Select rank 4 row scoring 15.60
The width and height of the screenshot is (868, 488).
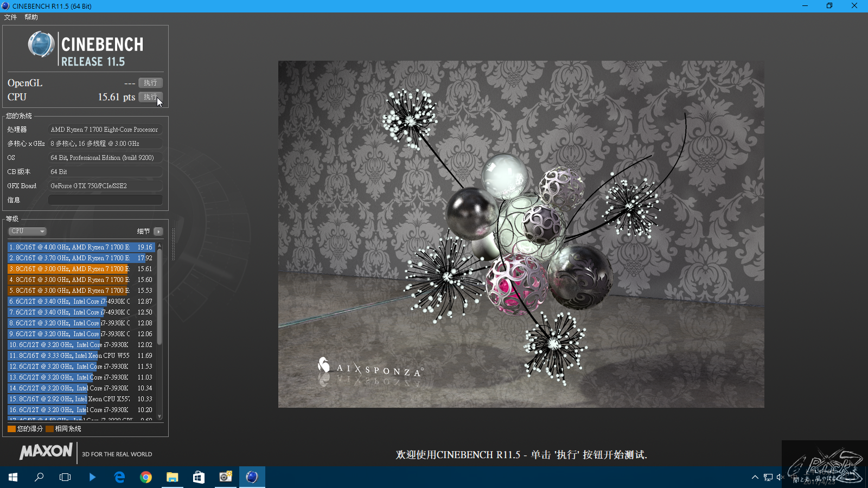tap(81, 280)
